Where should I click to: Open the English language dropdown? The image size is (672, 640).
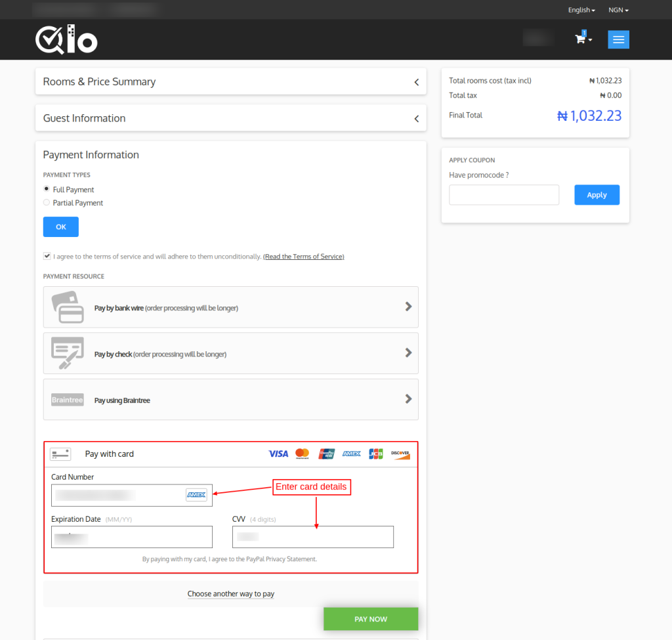pyautogui.click(x=581, y=10)
